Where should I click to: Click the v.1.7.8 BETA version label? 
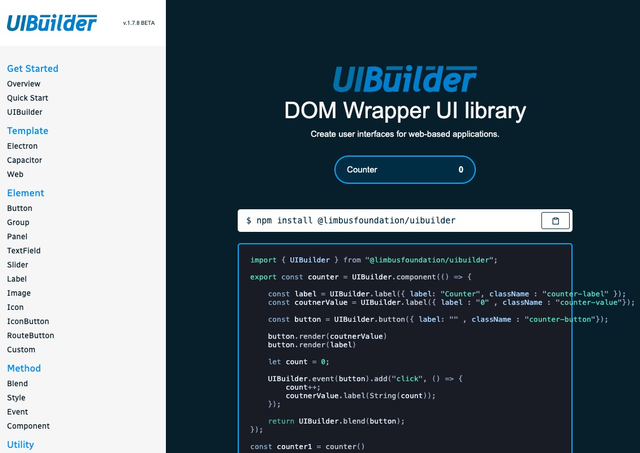[x=139, y=23]
